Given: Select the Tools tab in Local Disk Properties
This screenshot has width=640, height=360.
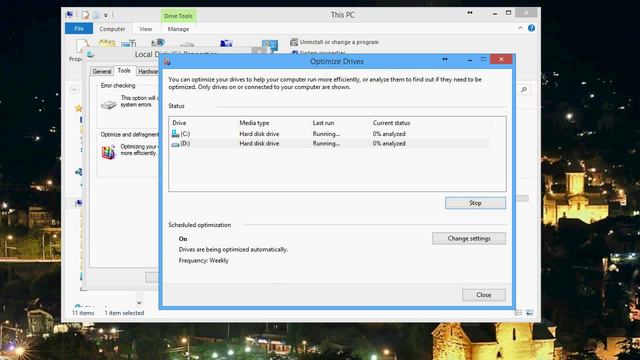Looking at the screenshot, I should [x=124, y=71].
